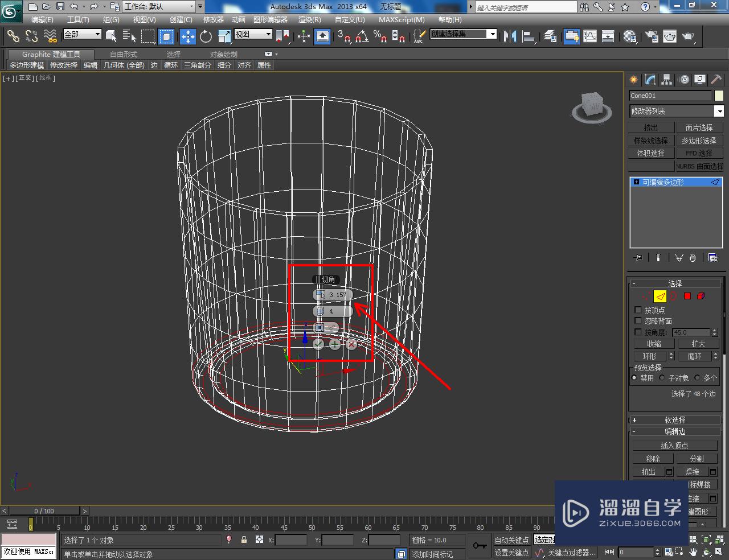Open the Utilities hammer panel tab

click(x=716, y=80)
